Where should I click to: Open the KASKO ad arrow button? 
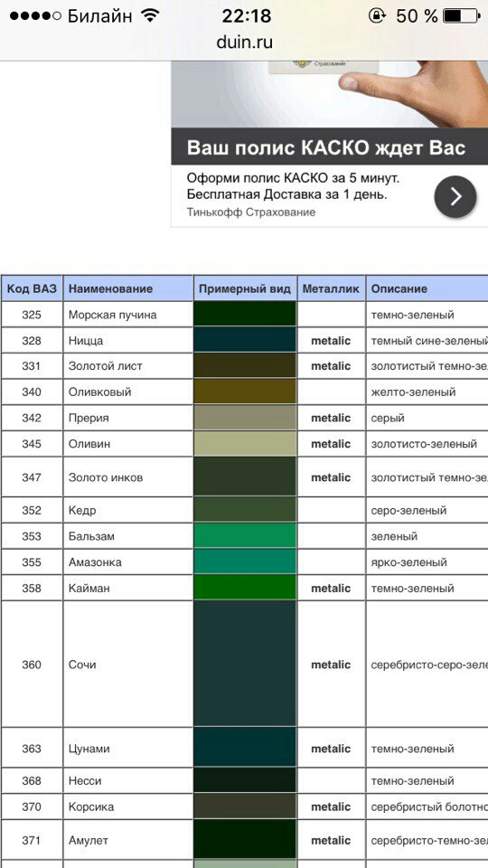455,196
